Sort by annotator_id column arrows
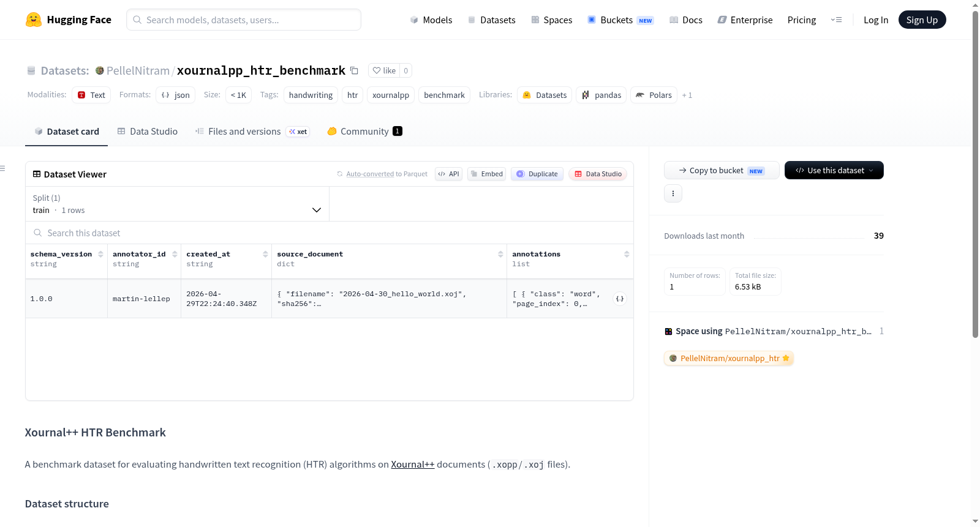This screenshot has width=980, height=527. [x=175, y=254]
